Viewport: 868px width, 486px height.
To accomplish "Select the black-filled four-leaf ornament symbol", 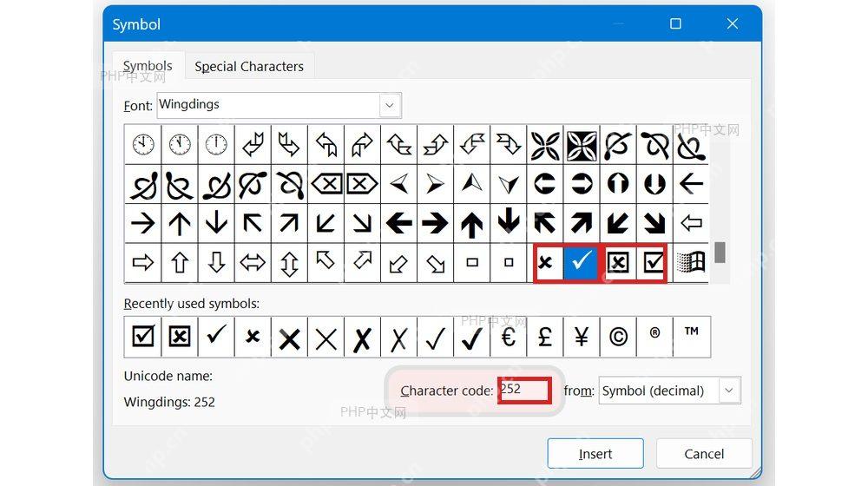I will pyautogui.click(x=582, y=145).
